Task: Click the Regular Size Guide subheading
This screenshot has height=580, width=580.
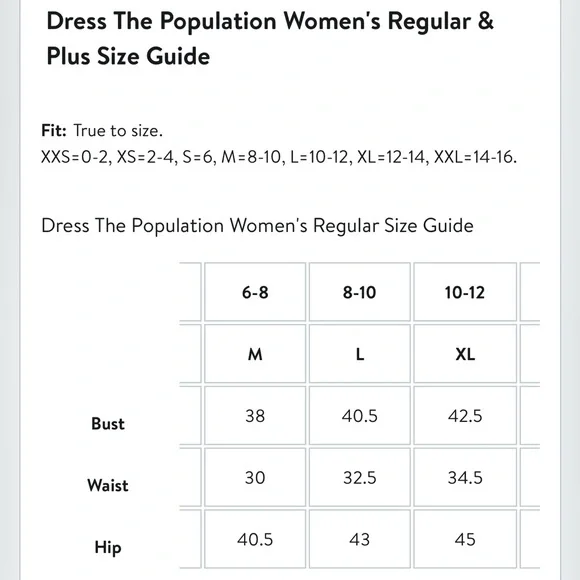Action: click(x=257, y=225)
